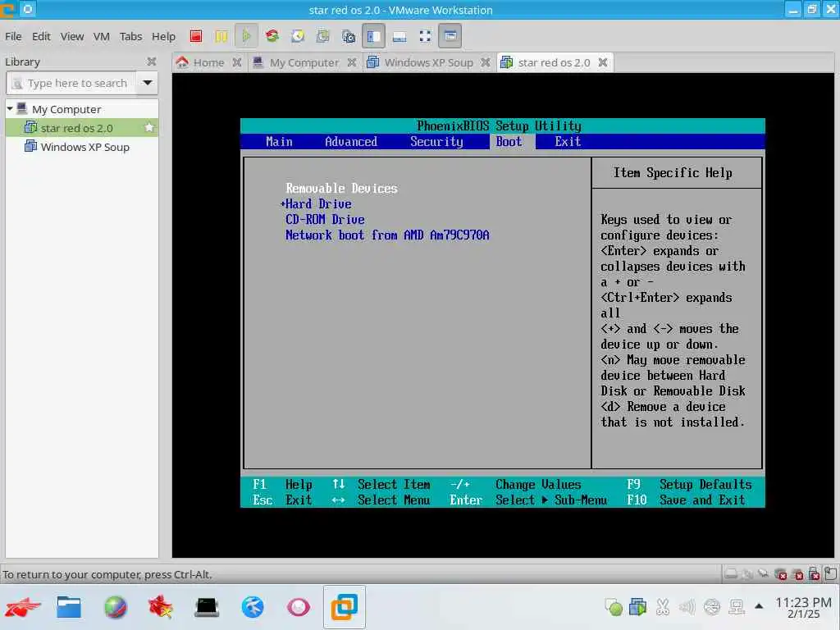Switch to the Windows XP Soup tab
Image resolution: width=840 pixels, height=630 pixels.
pos(428,62)
